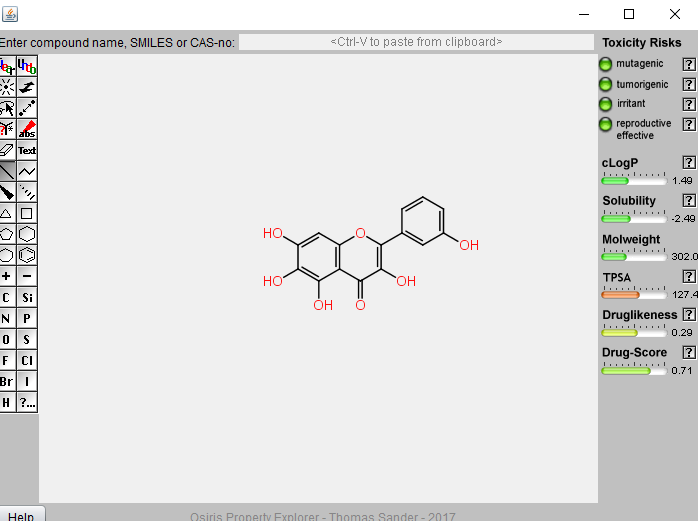Viewport: 698px width, 521px height.
Task: Select the heptagon seven-ring tool
Action: pyautogui.click(x=8, y=255)
